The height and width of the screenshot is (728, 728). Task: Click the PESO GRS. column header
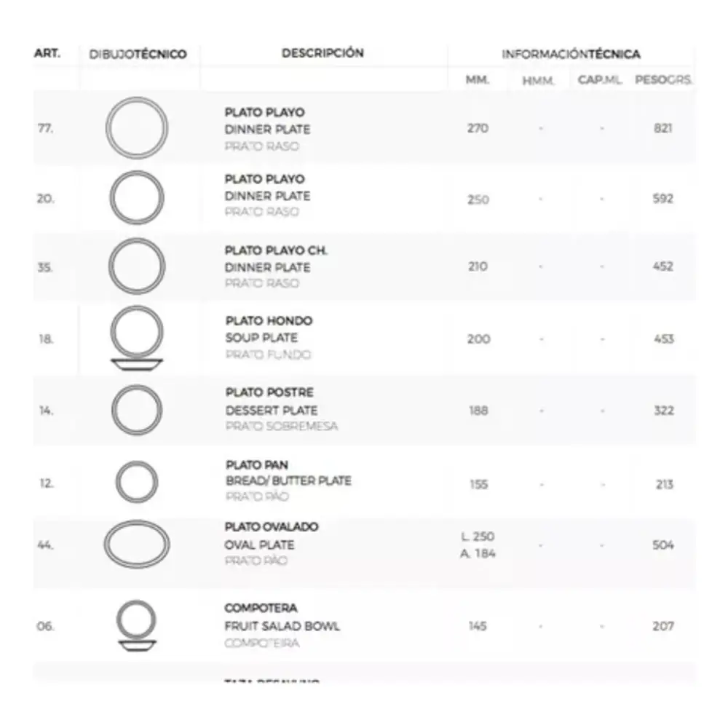[x=662, y=80]
